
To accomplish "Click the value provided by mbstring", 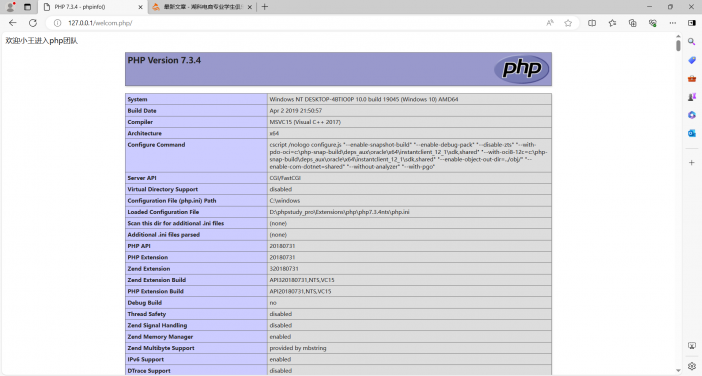I will (298, 348).
